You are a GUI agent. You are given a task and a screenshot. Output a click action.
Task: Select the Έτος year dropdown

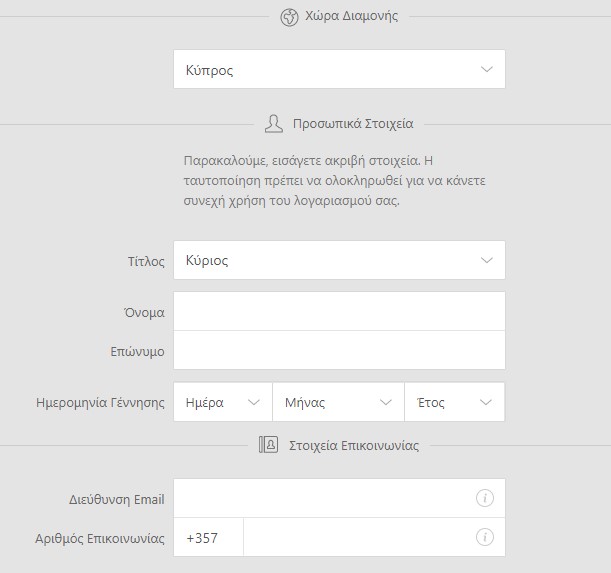click(x=454, y=402)
